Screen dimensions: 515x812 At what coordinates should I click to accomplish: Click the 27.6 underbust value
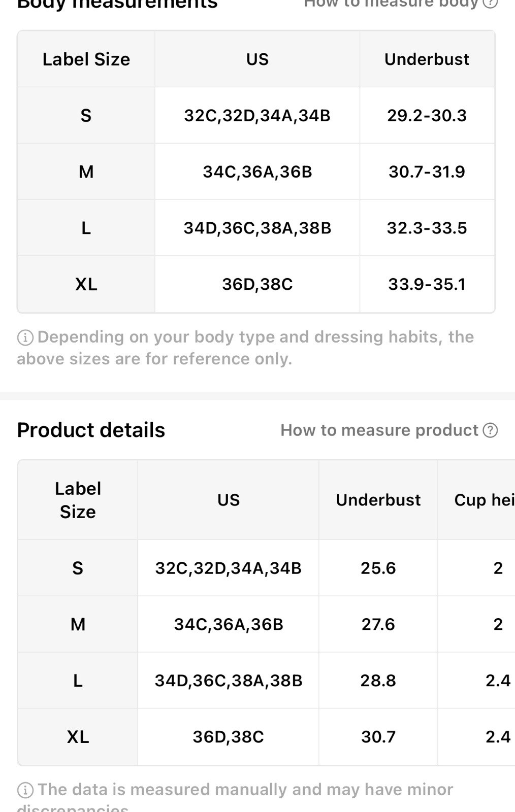tap(378, 624)
